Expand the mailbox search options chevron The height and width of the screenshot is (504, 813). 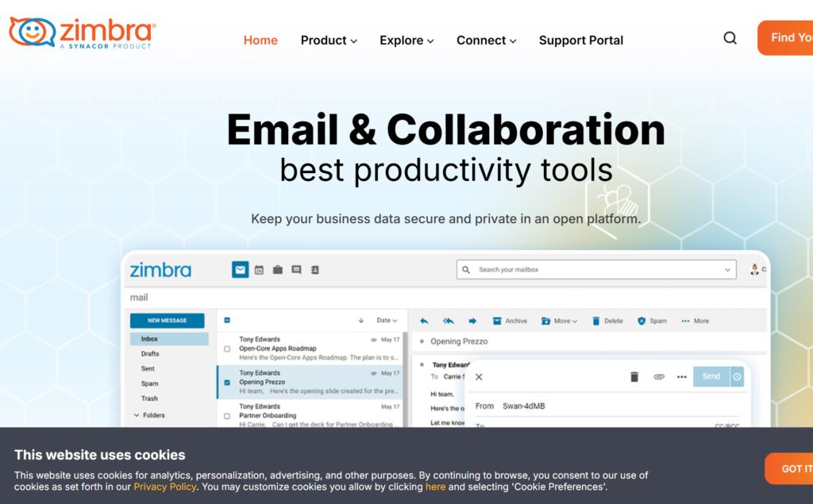727,270
